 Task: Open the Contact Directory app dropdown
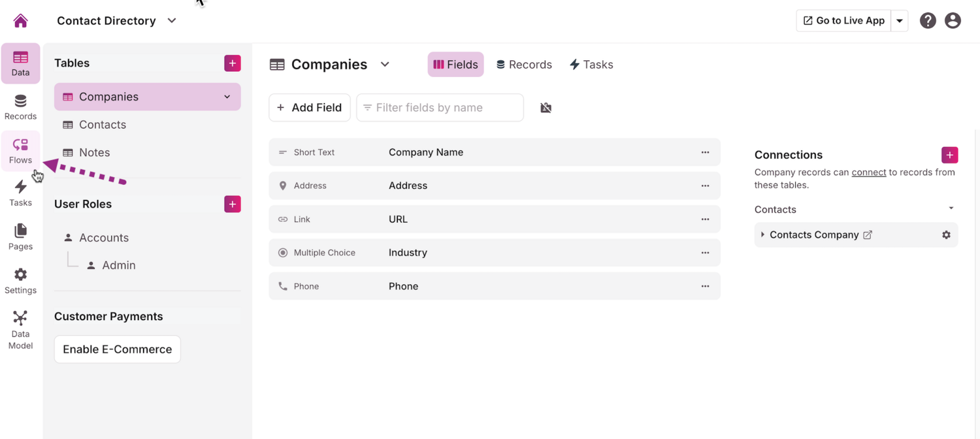tap(172, 21)
